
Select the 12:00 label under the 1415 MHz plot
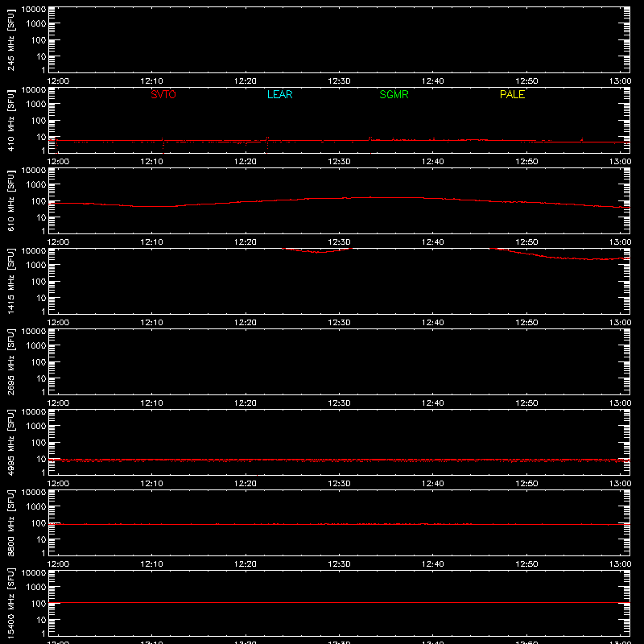pos(58,323)
